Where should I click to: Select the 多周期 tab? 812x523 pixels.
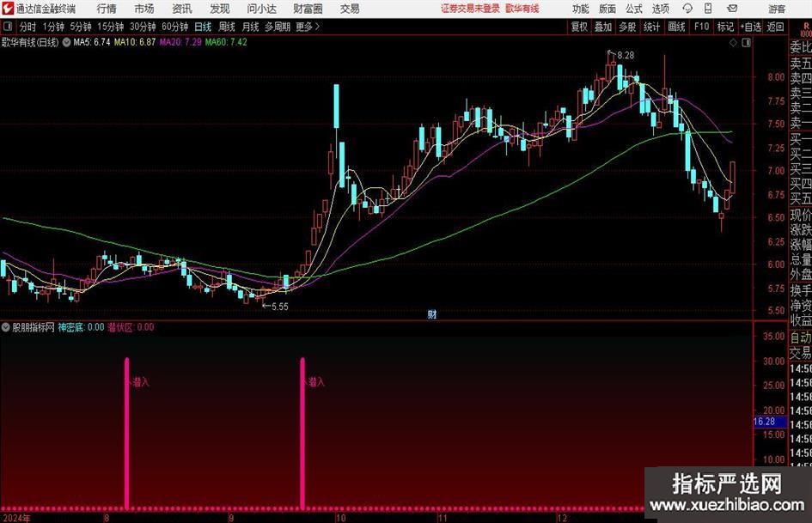pyautogui.click(x=277, y=27)
